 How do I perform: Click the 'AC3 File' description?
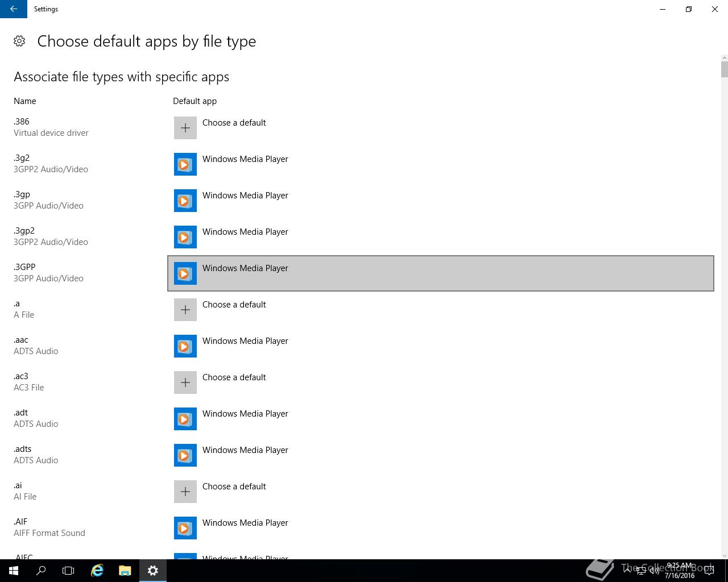(29, 388)
